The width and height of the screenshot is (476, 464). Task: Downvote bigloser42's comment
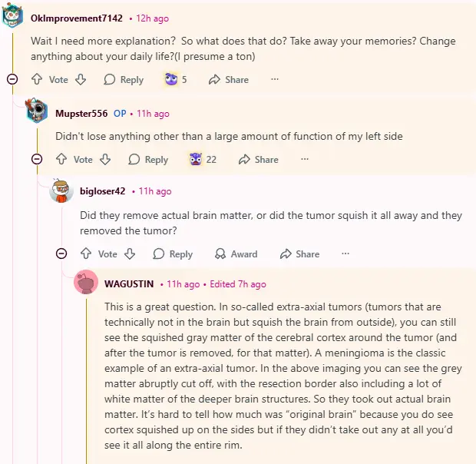tap(130, 254)
